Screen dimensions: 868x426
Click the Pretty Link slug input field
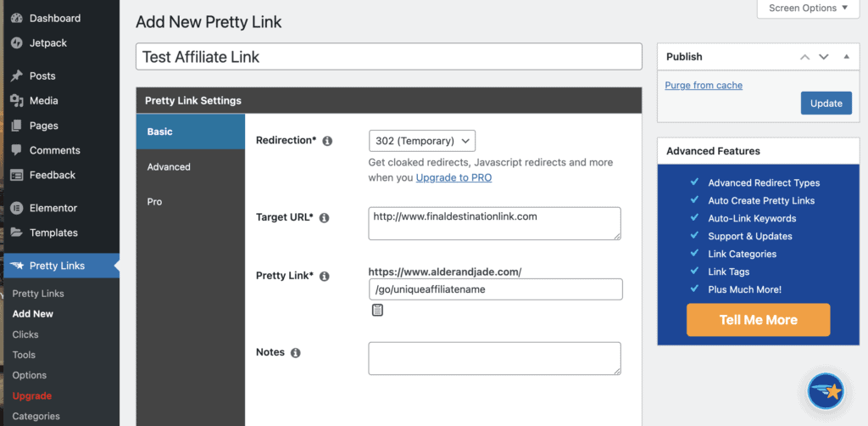[x=495, y=289]
